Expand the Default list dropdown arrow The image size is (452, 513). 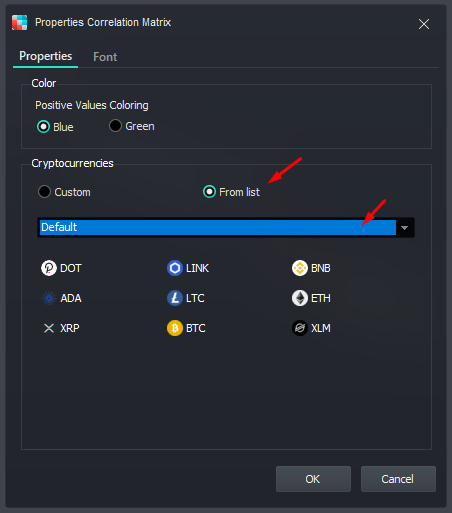[405, 228]
